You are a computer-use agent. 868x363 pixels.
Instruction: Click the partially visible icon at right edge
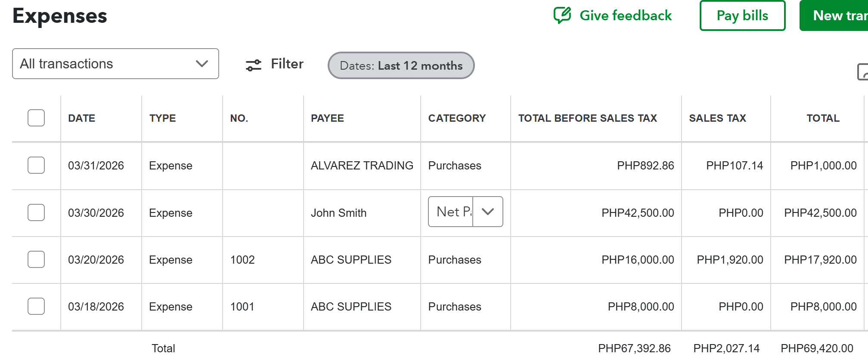pyautogui.click(x=862, y=72)
